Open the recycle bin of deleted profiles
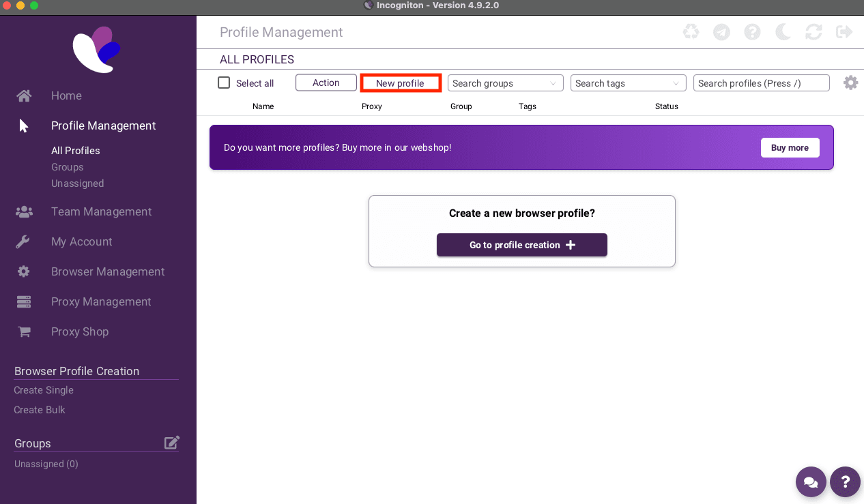Viewport: 864px width, 504px height. [691, 31]
